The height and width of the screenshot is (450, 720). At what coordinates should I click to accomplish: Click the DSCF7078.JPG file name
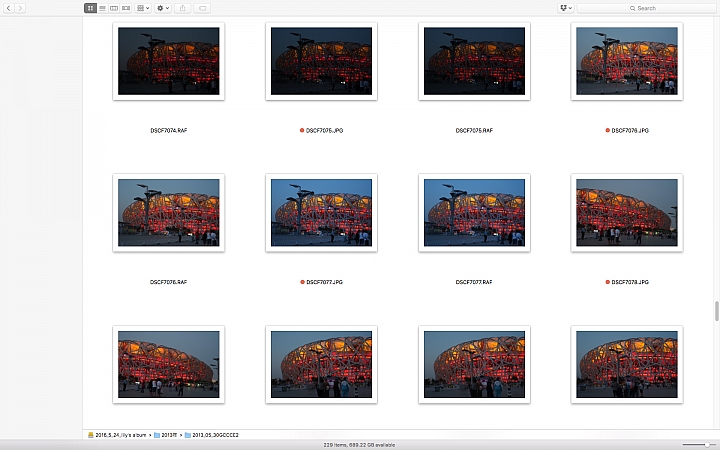click(x=630, y=282)
